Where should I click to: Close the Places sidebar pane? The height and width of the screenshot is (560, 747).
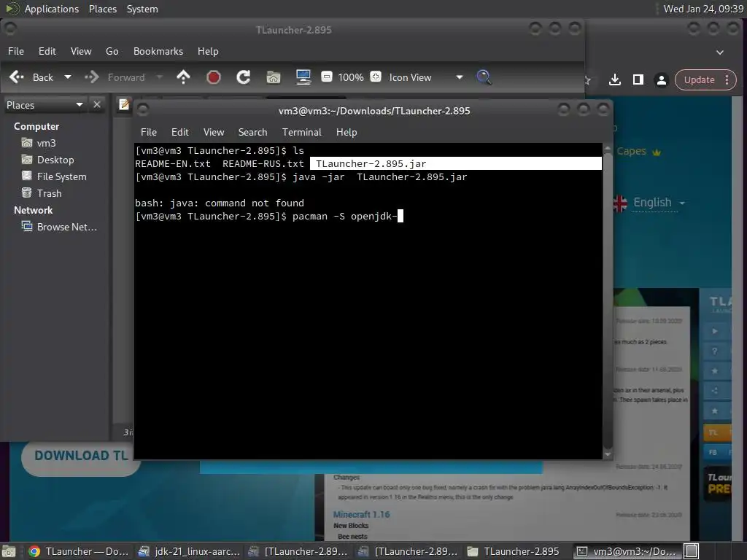coord(97,104)
